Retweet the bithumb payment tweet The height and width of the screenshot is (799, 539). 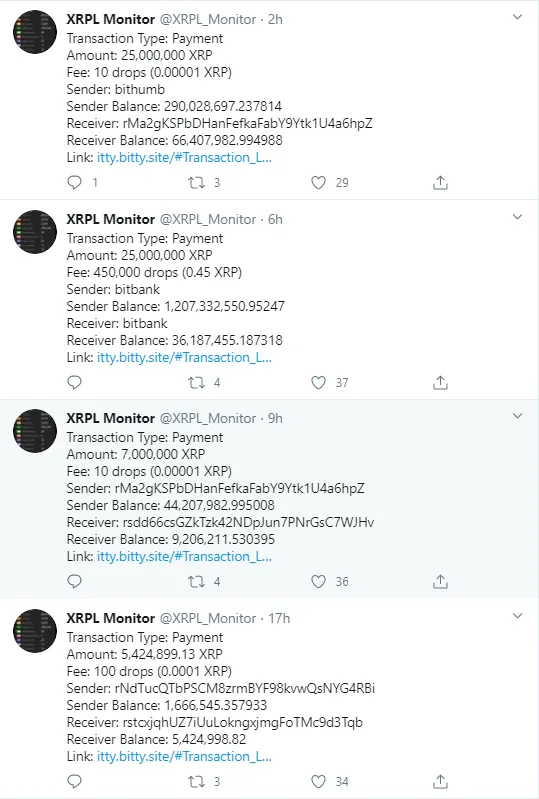197,182
